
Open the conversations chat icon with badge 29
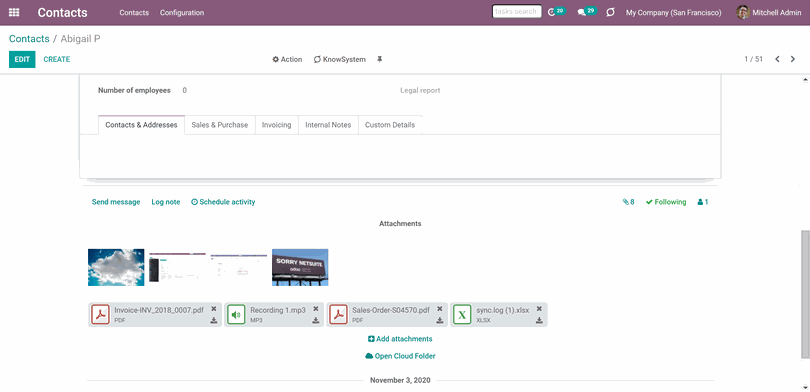coord(587,12)
